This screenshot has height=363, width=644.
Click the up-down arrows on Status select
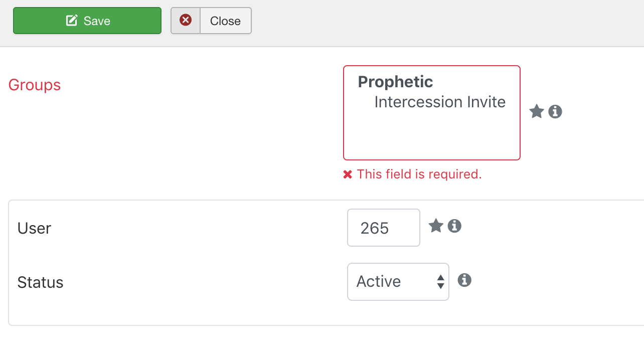[x=440, y=282]
